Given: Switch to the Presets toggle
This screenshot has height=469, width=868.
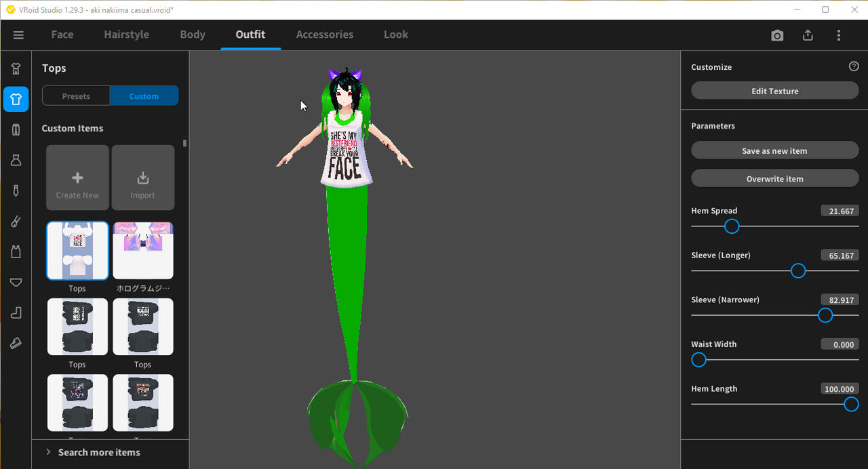Looking at the screenshot, I should 76,96.
